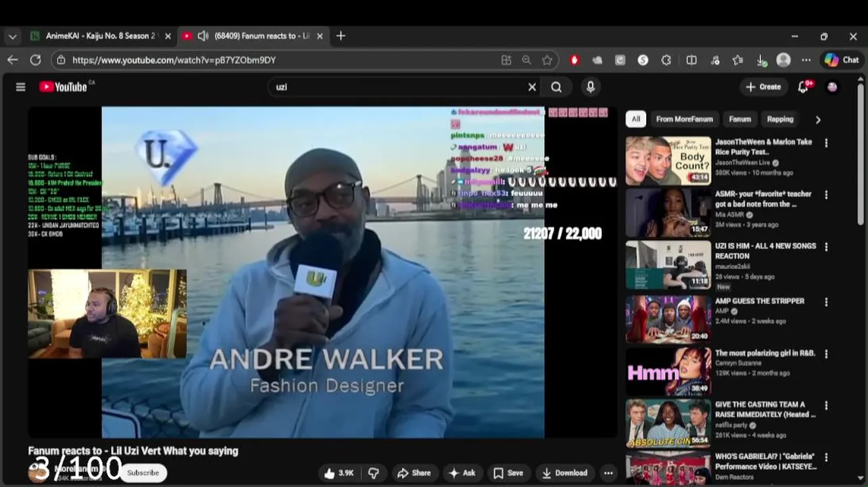Select the 'Fanum' filter chip
The width and height of the screenshot is (868, 487).
tap(740, 119)
